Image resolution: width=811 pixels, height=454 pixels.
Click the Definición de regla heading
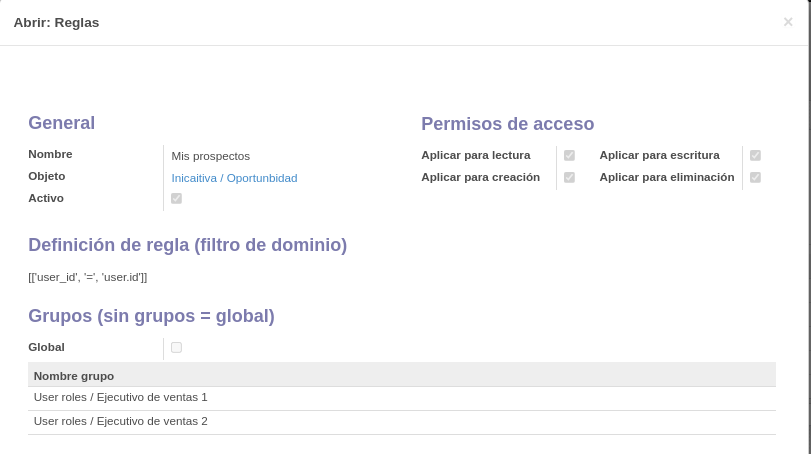point(187,245)
